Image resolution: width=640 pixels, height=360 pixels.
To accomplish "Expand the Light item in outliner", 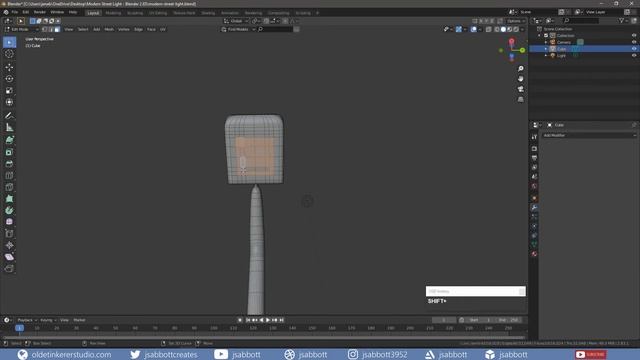I will point(546,56).
